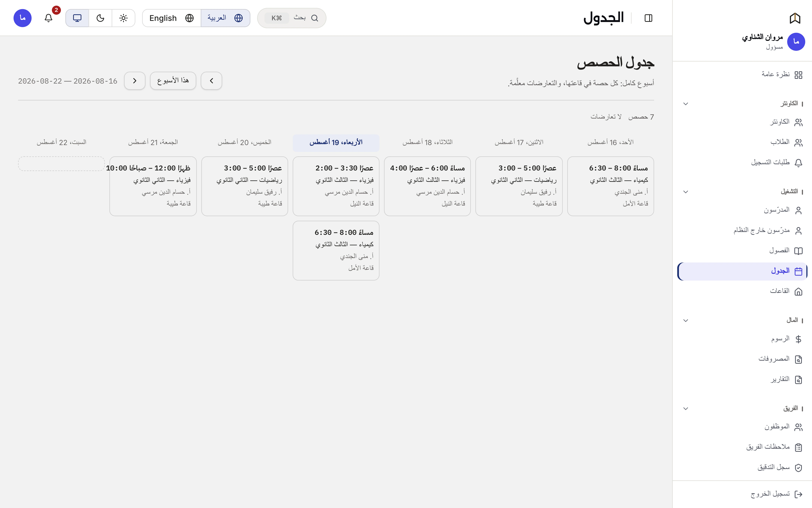This screenshot has width=812, height=508.
Task: Open الرسوم fees page
Action: pos(742,339)
